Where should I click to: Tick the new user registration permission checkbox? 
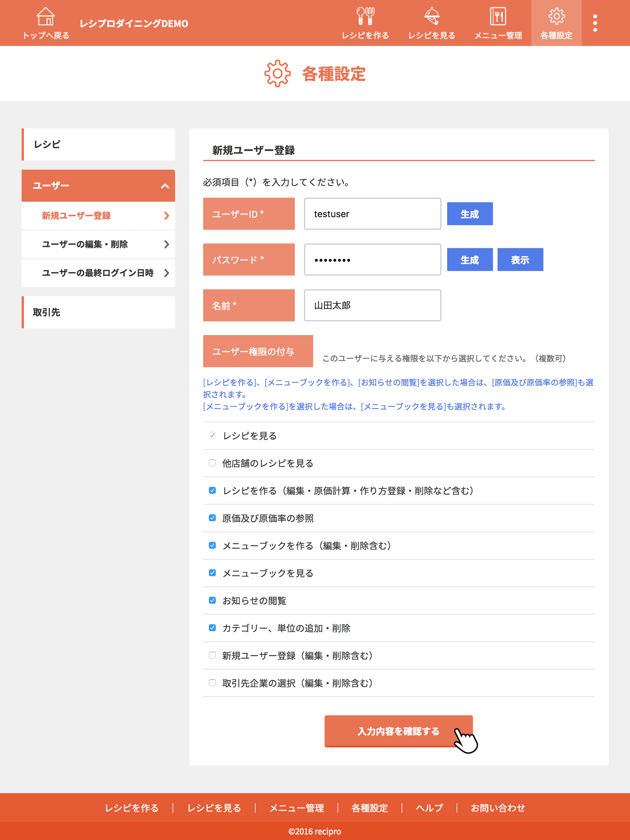click(x=212, y=655)
